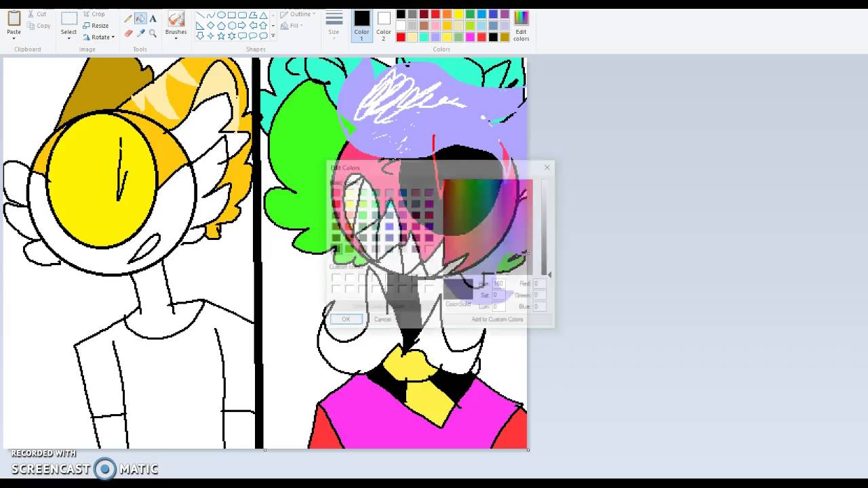Select the Pencil tool
The image size is (868, 488).
coord(128,18)
